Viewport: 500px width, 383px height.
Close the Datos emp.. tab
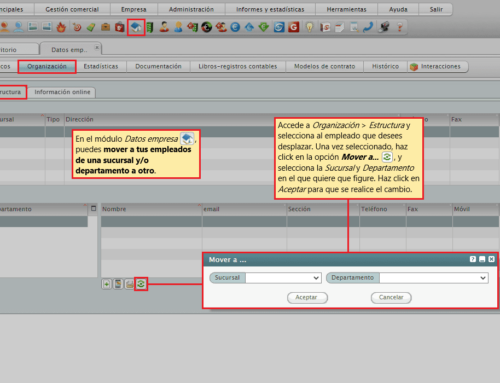tap(97, 47)
